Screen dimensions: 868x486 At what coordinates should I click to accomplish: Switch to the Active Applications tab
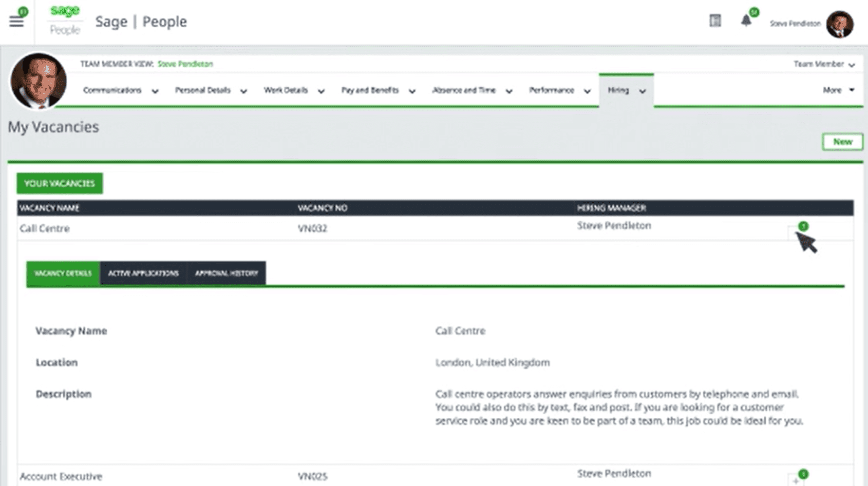coord(143,274)
